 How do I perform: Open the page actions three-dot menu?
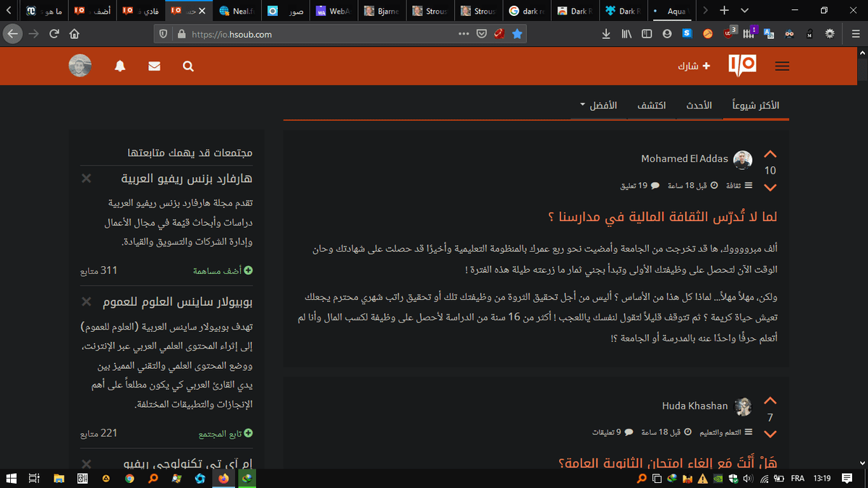point(464,34)
